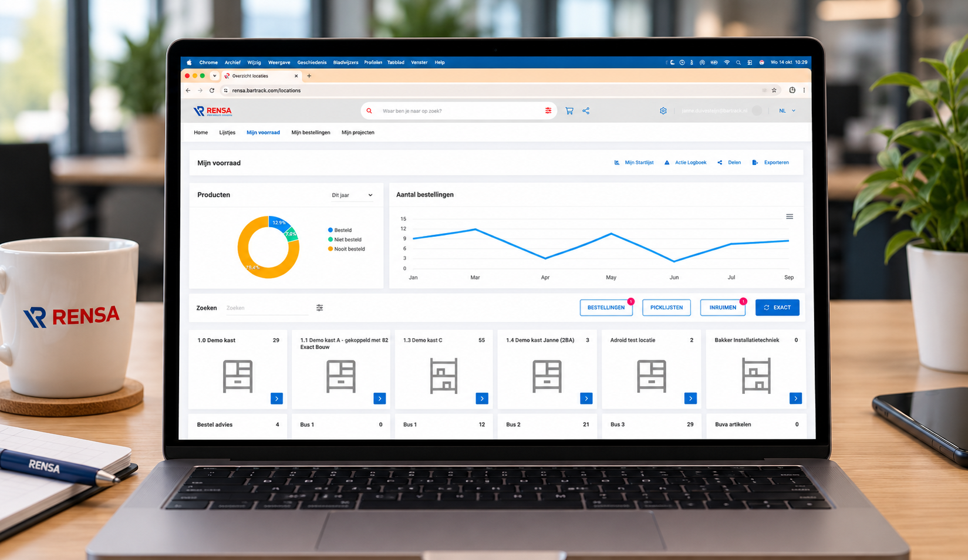Open a new tab with the plus icon
The width and height of the screenshot is (968, 560).
(309, 76)
